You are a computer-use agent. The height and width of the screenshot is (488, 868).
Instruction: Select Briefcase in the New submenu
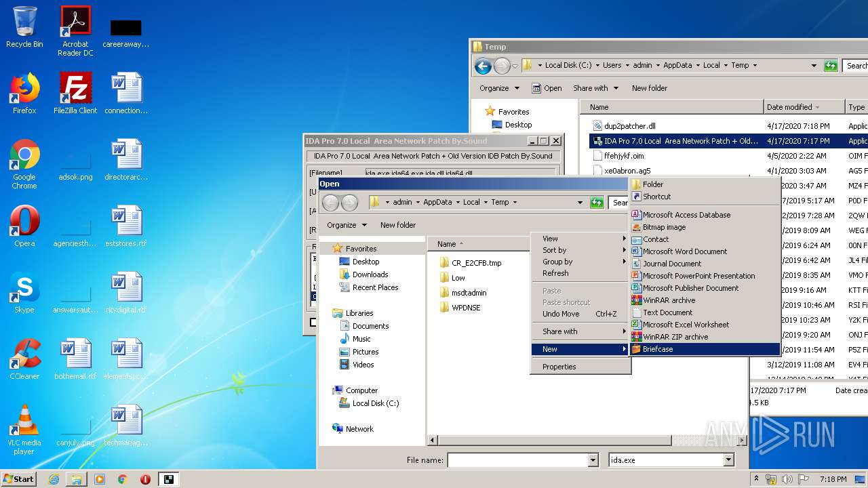pos(705,349)
